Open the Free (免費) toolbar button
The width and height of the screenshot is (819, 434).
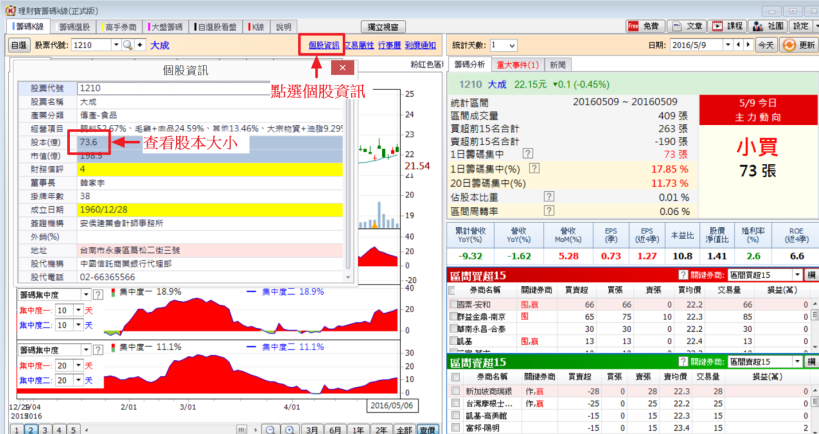pyautogui.click(x=645, y=26)
